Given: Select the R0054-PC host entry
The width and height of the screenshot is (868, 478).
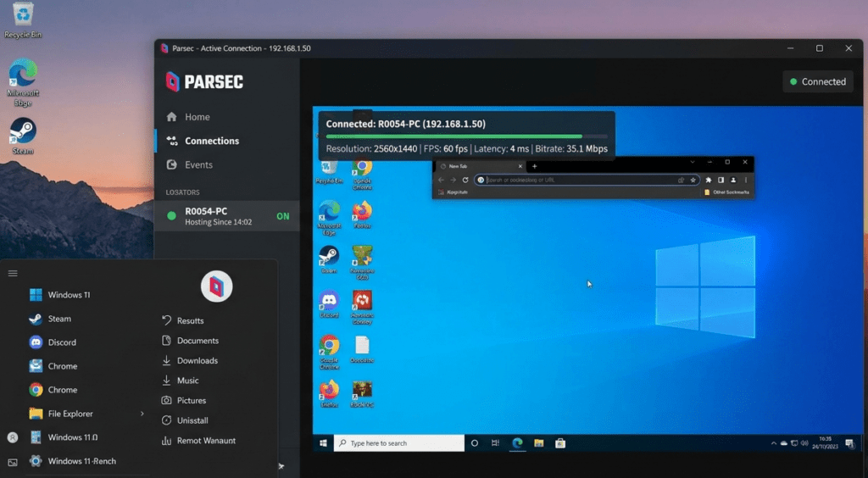Looking at the screenshot, I should (x=227, y=216).
